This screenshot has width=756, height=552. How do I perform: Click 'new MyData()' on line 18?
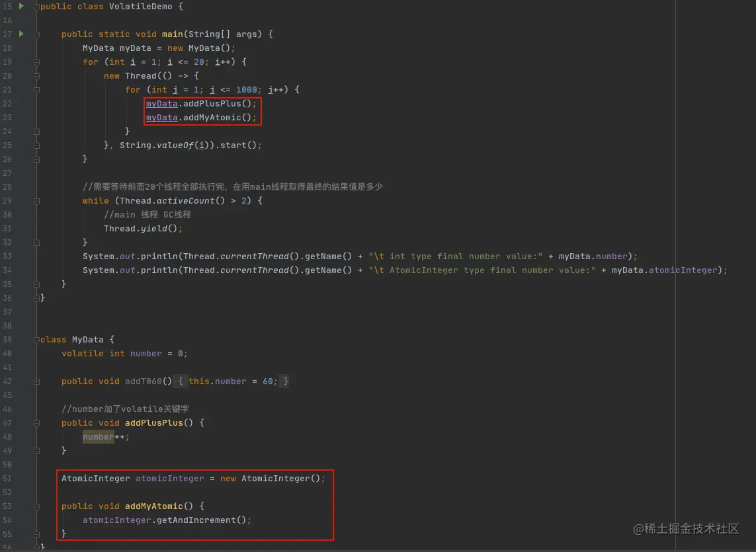click(199, 48)
